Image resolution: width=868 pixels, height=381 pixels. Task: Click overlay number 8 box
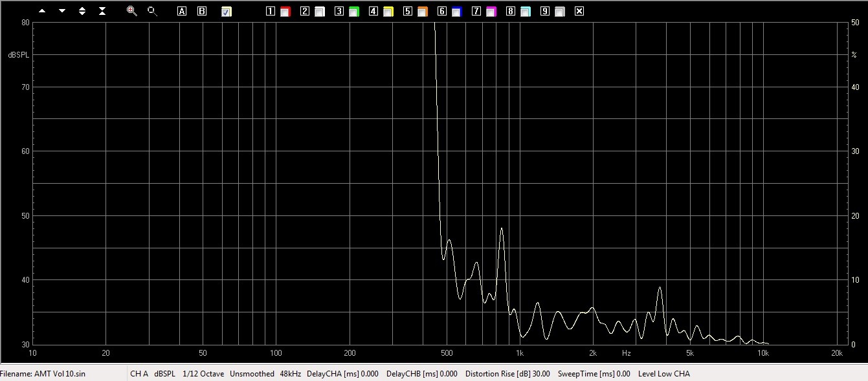point(511,11)
